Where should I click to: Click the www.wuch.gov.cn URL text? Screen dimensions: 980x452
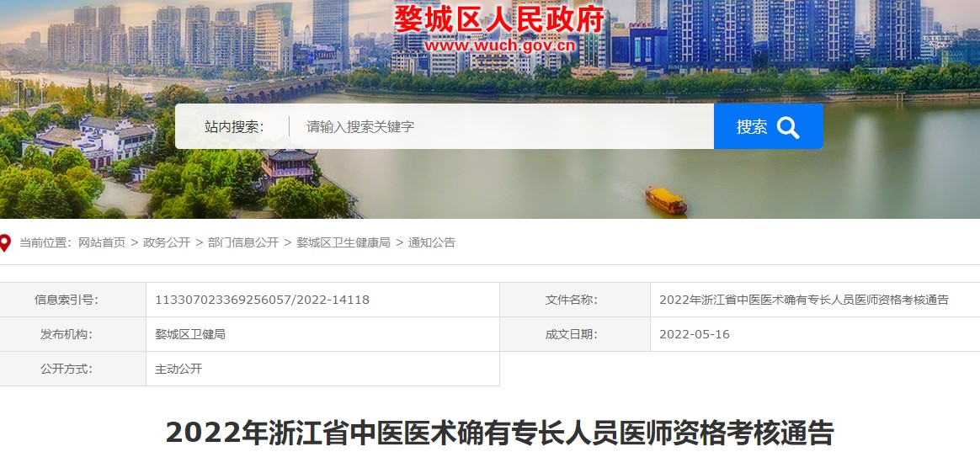[x=499, y=45]
